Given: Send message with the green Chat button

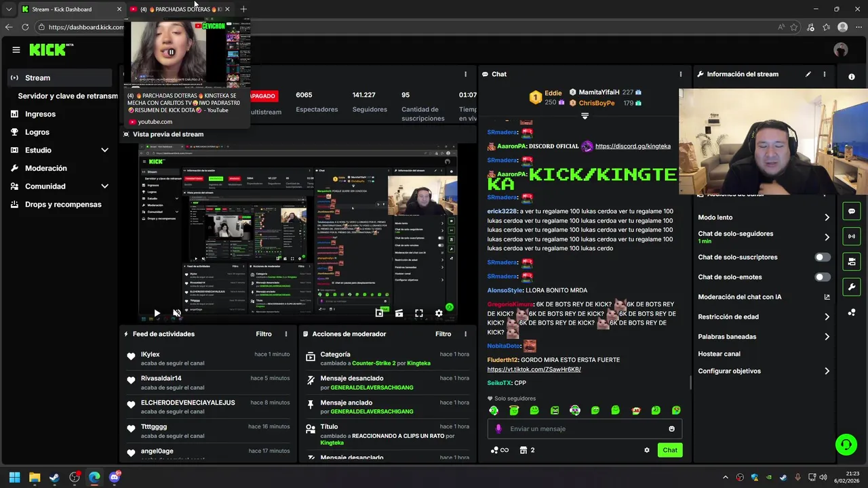Looking at the screenshot, I should click(x=670, y=450).
